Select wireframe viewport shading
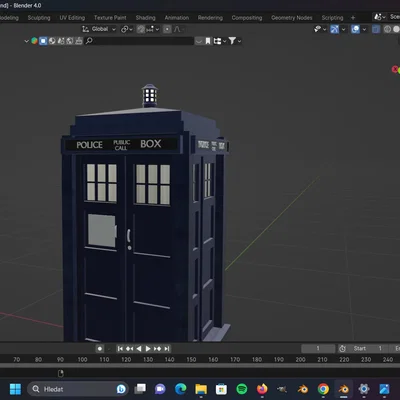 click(387, 29)
